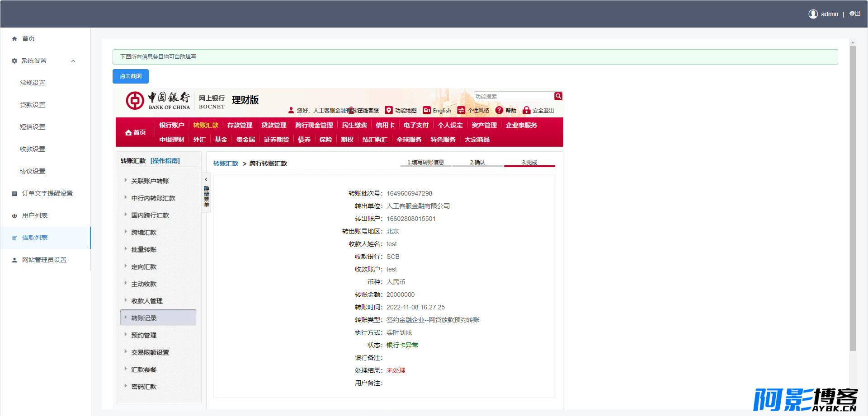Select 存款管理 in bank nav
868x416 pixels.
pyautogui.click(x=240, y=125)
